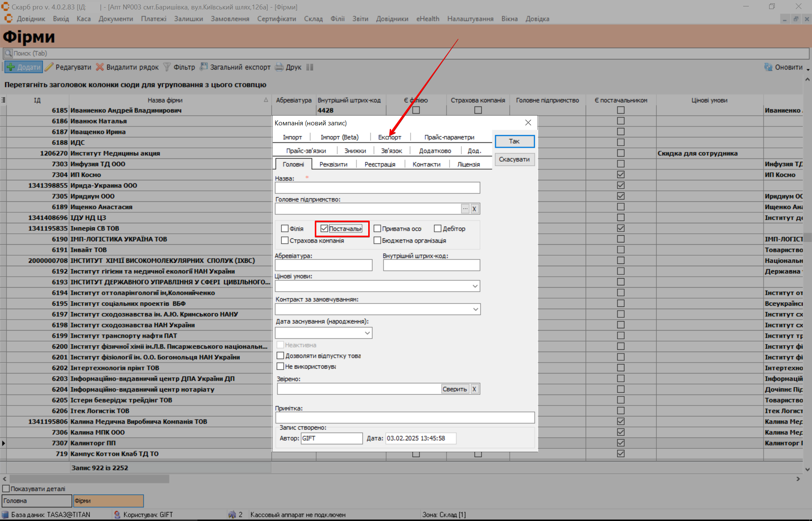Viewport: 812px width, 521px height.
Task: Open the Контракт за замовчуванням dropdown
Action: click(x=475, y=309)
